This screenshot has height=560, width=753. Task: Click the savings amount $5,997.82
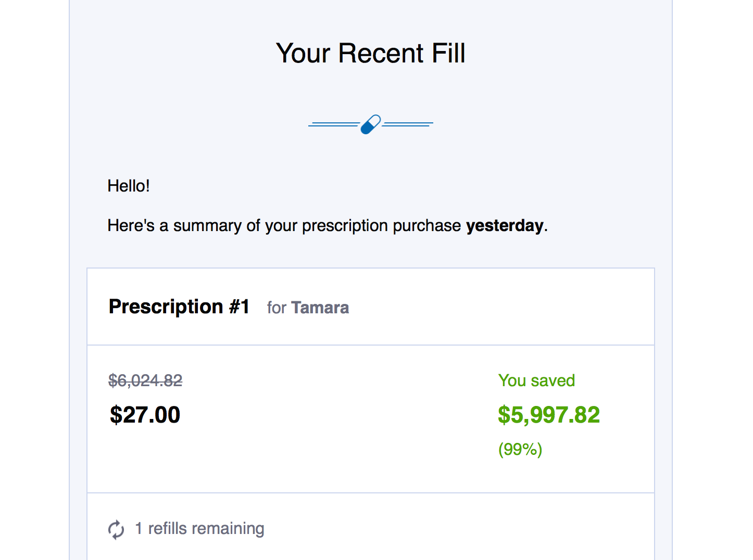tap(549, 415)
